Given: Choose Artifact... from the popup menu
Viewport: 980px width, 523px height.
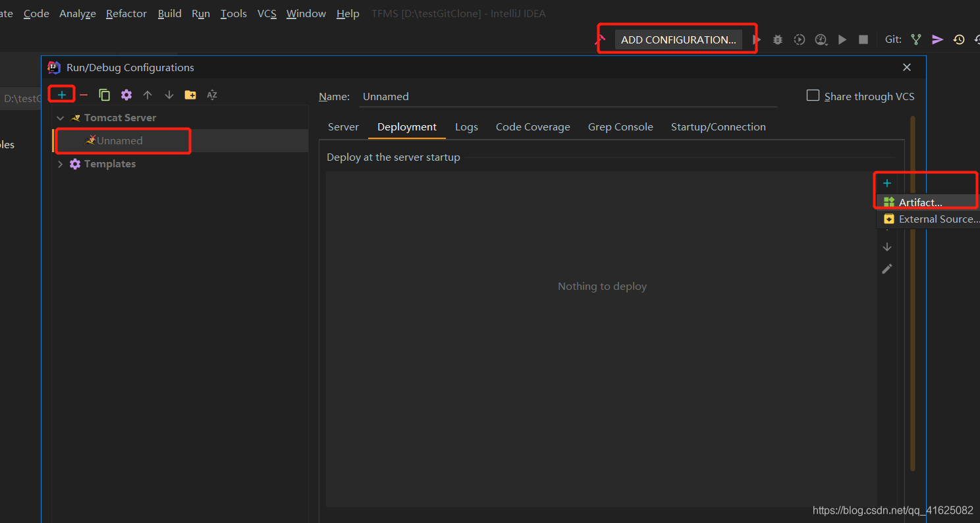Looking at the screenshot, I should pyautogui.click(x=927, y=202).
